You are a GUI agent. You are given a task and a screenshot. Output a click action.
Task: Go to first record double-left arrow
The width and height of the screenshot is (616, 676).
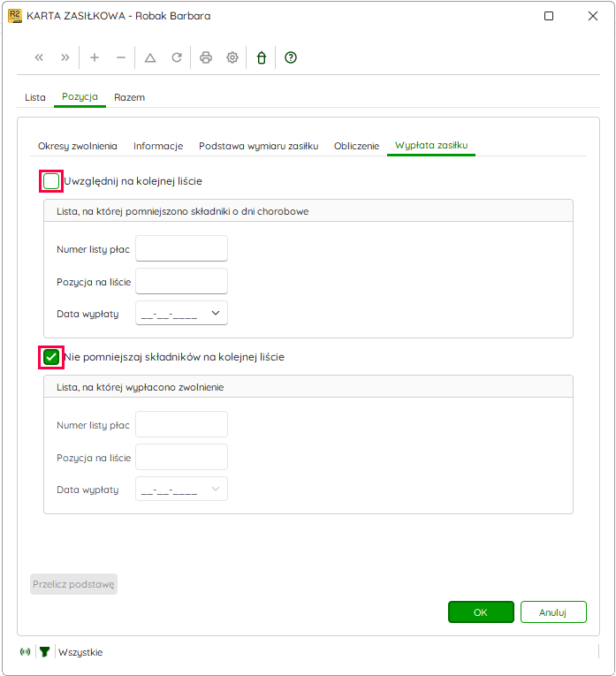[39, 57]
